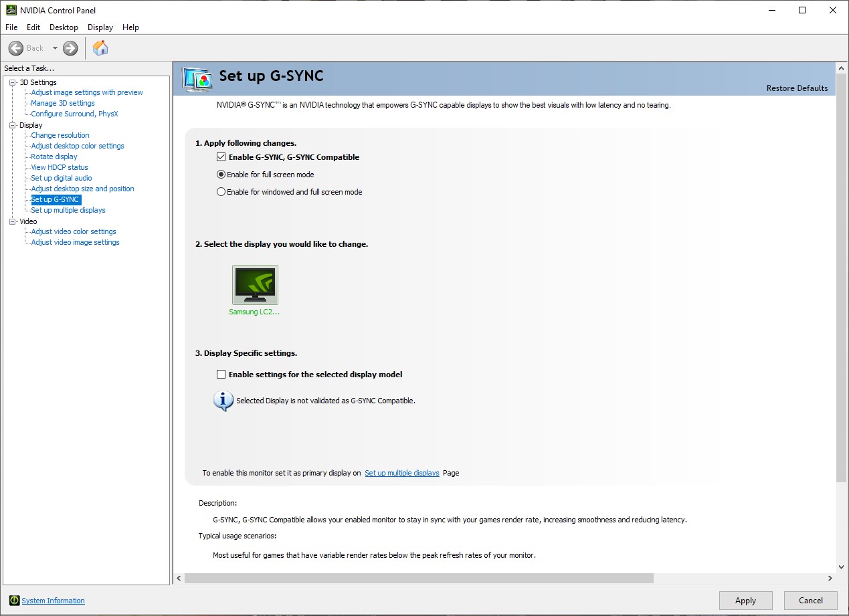Image resolution: width=849 pixels, height=616 pixels.
Task: Collapse the 3D Settings tree node
Action: [x=12, y=82]
